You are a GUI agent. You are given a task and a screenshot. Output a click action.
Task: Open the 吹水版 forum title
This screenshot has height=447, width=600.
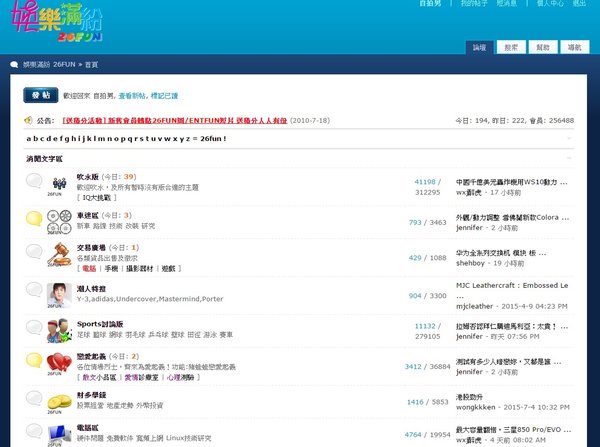pos(88,177)
